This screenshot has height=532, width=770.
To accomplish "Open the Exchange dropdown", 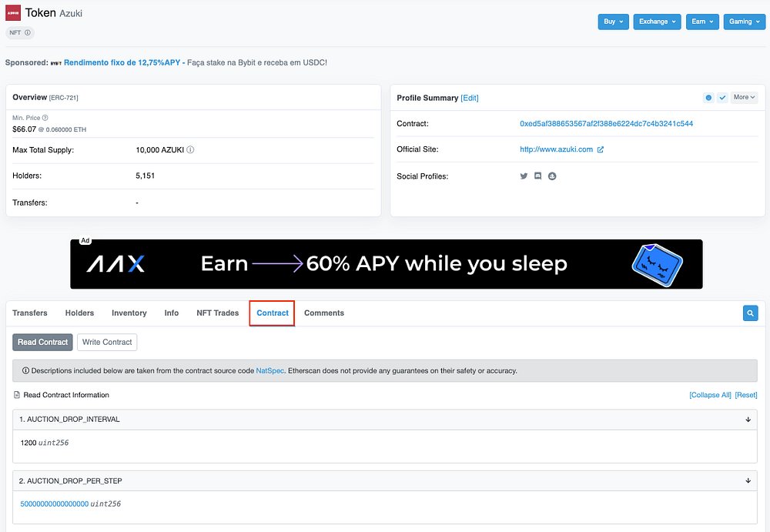I will tap(657, 22).
